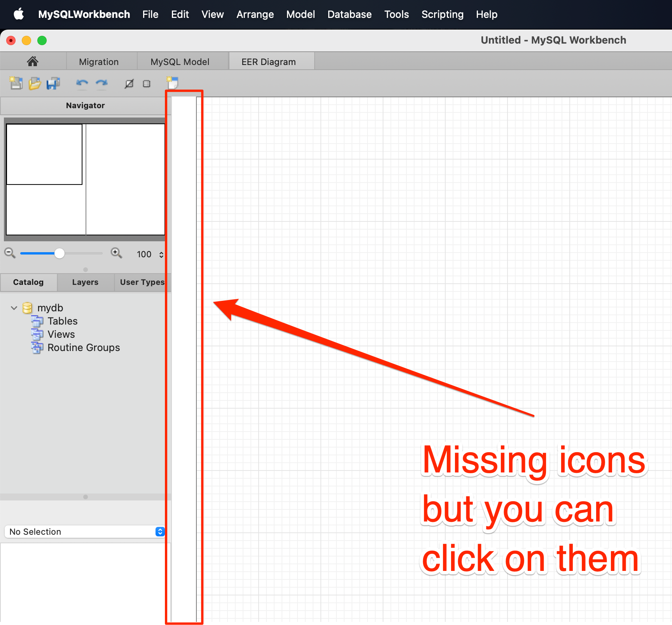Click the new model file icon
The width and height of the screenshot is (672, 625).
[x=16, y=83]
